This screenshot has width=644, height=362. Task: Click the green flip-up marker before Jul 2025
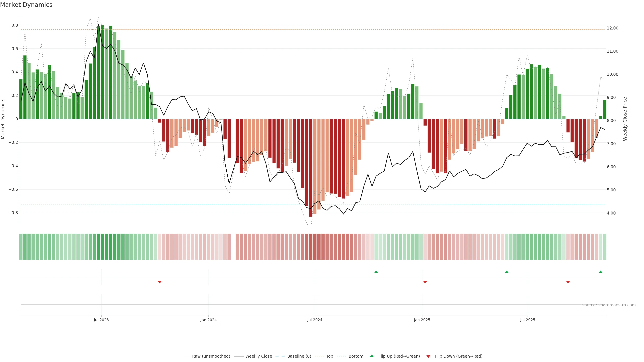click(x=507, y=272)
